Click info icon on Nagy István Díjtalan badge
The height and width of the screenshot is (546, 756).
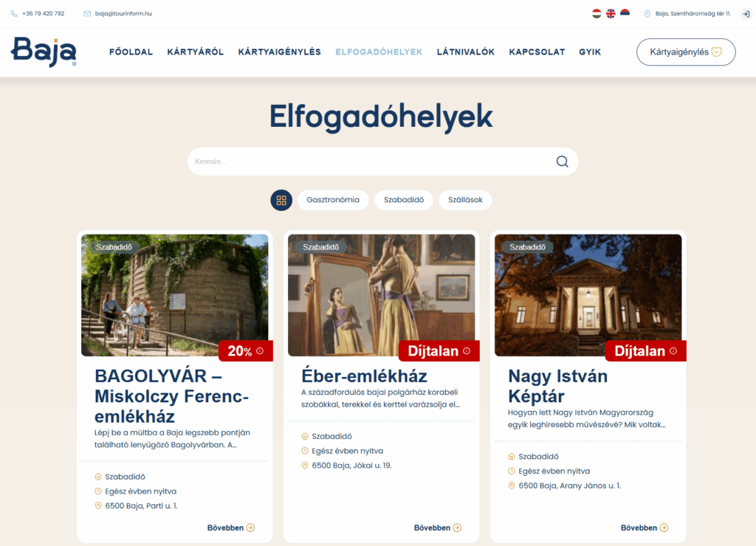click(673, 350)
